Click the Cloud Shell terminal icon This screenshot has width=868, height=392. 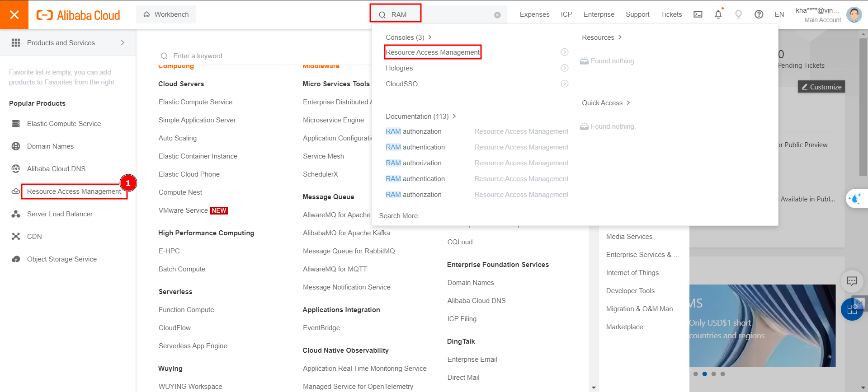point(698,14)
